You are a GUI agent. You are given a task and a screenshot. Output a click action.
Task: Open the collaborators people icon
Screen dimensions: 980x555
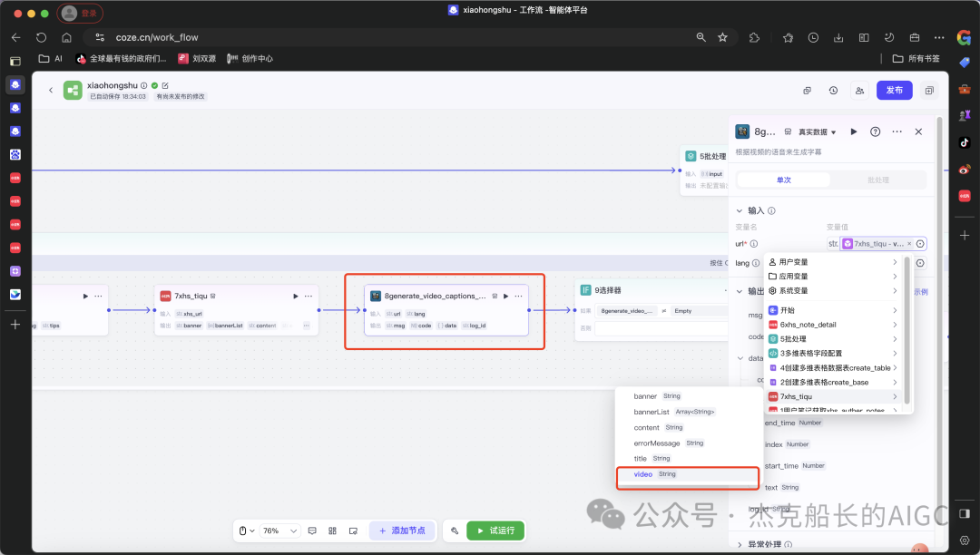pyautogui.click(x=859, y=91)
